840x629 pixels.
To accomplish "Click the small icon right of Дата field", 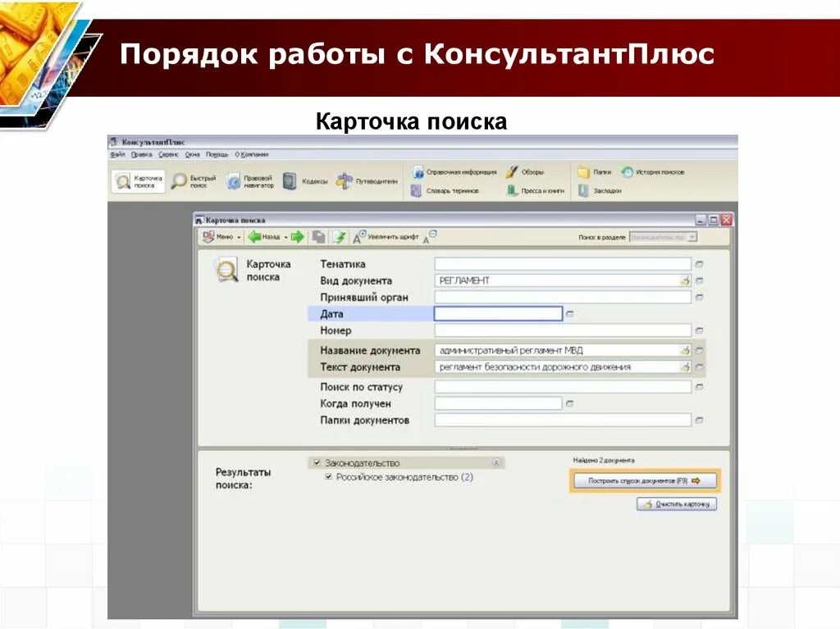I will pyautogui.click(x=569, y=314).
